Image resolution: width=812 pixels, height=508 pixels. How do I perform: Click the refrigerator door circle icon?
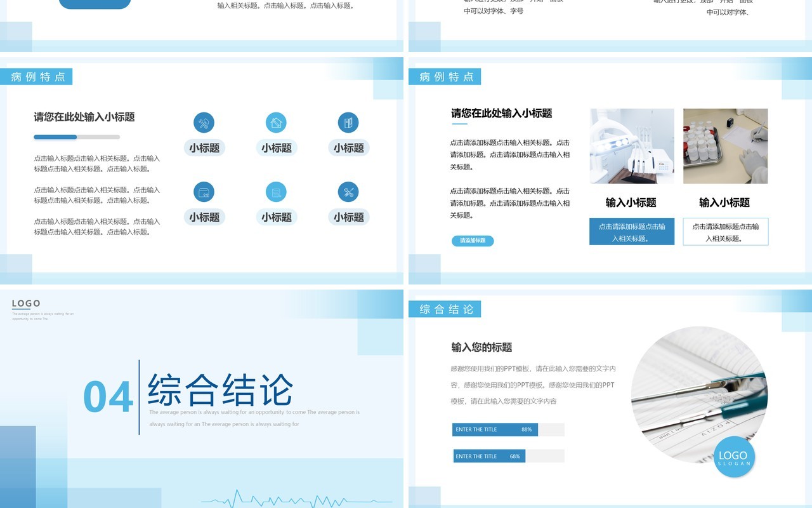348,123
